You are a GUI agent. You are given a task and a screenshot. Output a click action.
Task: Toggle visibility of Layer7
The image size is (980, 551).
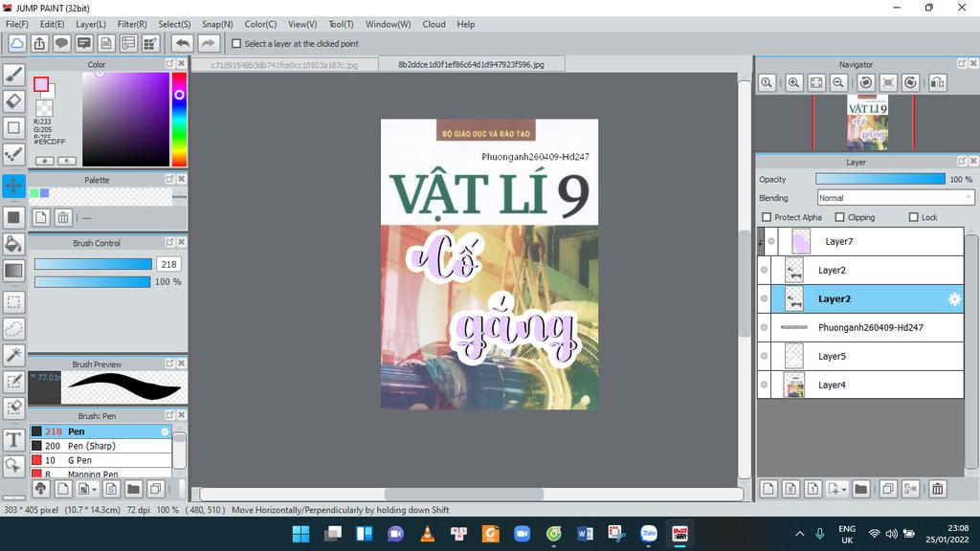point(771,241)
